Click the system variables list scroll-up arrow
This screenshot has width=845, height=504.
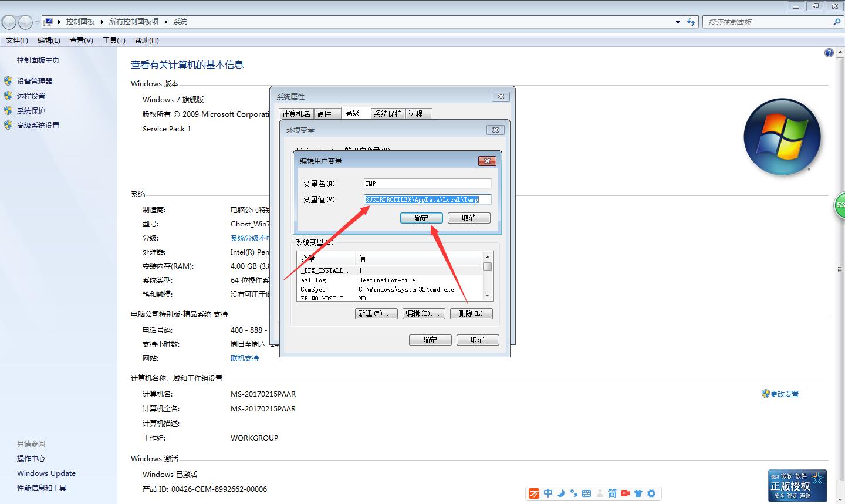point(487,257)
